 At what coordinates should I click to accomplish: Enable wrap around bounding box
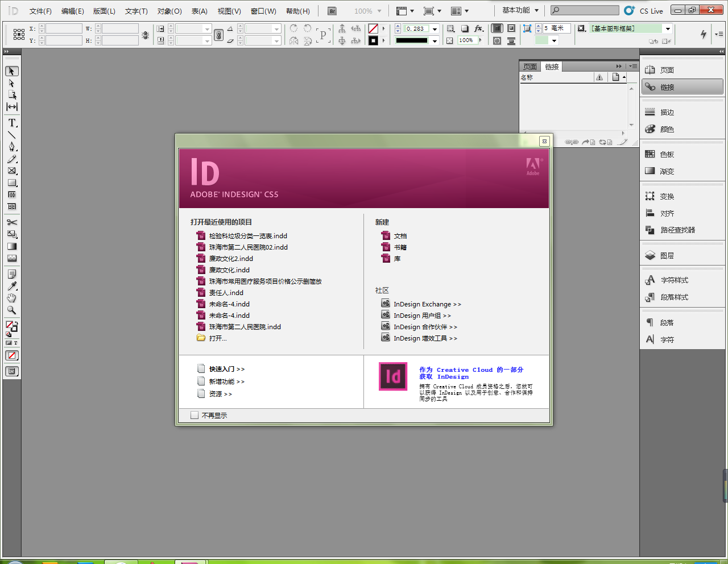(511, 28)
